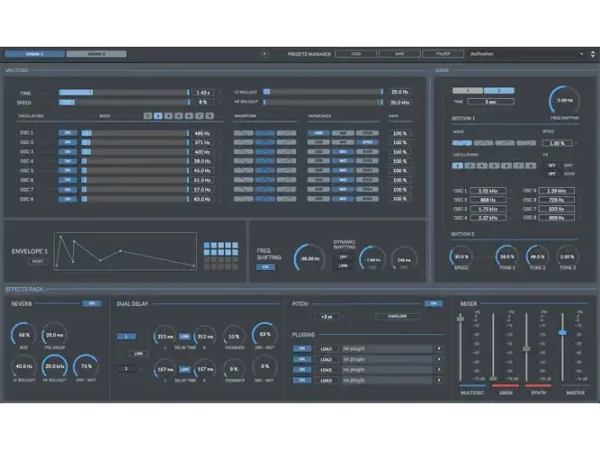Click the OSC 1 gain 100 % field
Viewport: 600px width, 450px height.
400,133
